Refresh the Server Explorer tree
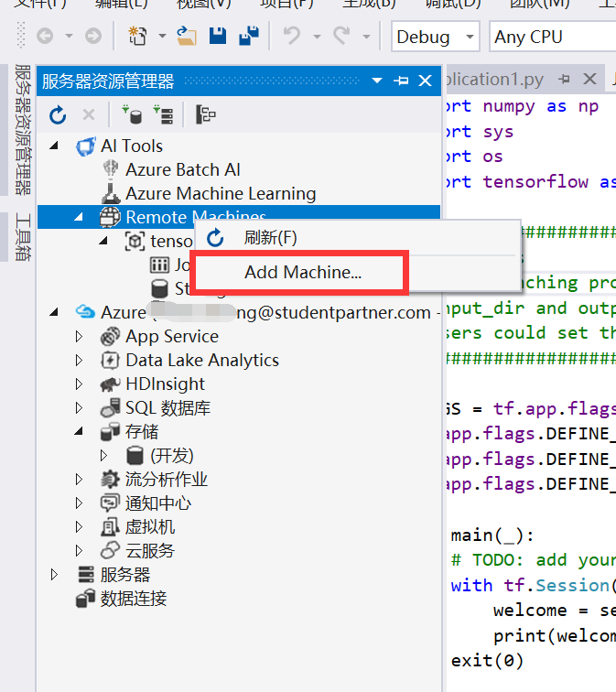Screen dimensions: 616x692 pos(58,115)
